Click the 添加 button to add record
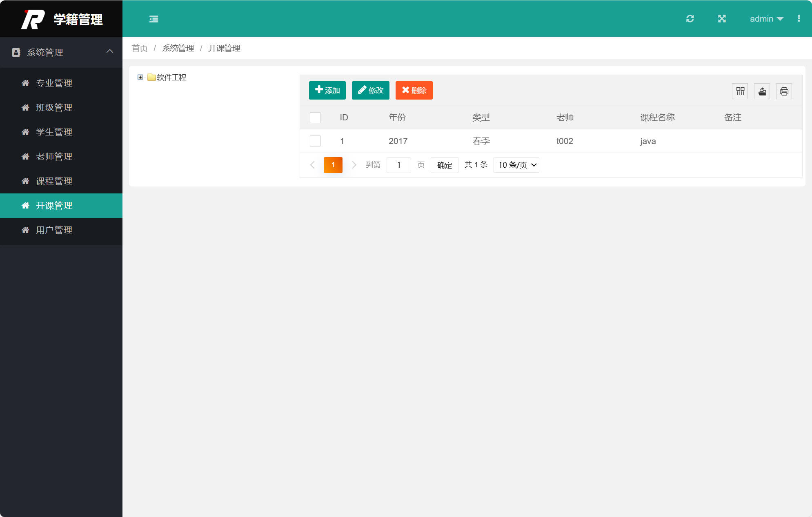This screenshot has height=517, width=812. 327,90
